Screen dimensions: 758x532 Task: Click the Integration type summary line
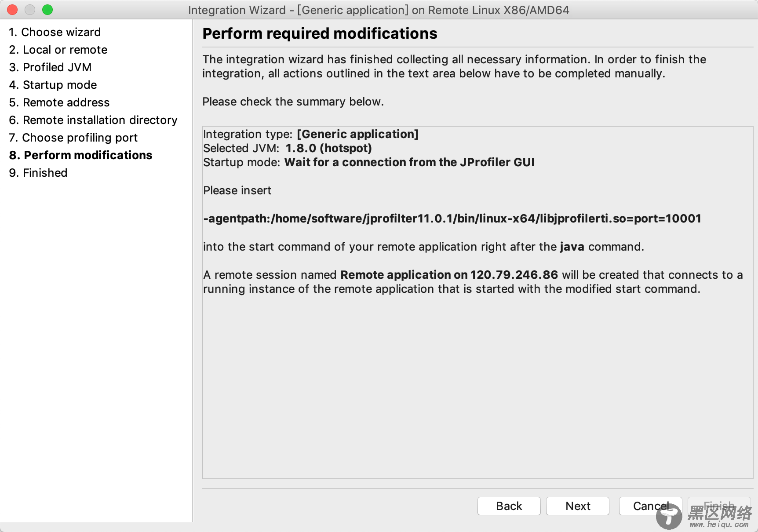coord(311,134)
